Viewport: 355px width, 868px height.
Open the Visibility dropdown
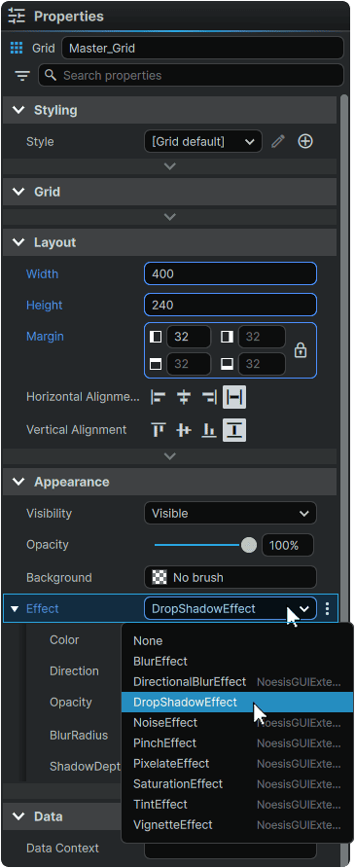pyautogui.click(x=231, y=513)
